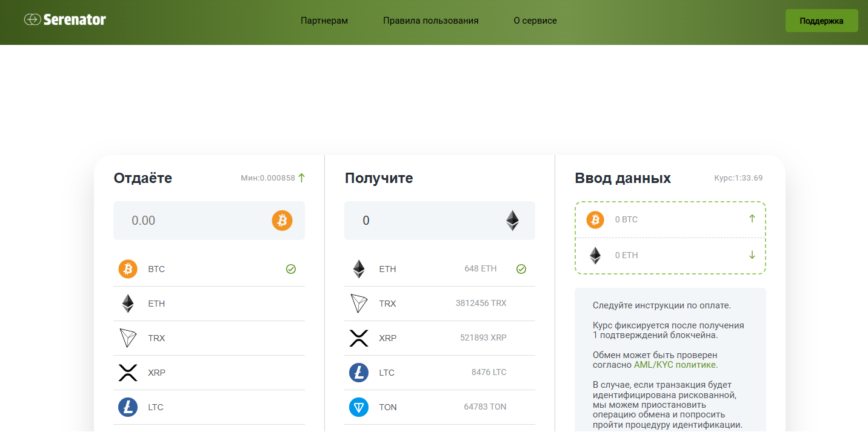Viewport: 868px width, 432px height.
Task: Select XRP coin icon in Отдаёте list
Action: tap(128, 373)
